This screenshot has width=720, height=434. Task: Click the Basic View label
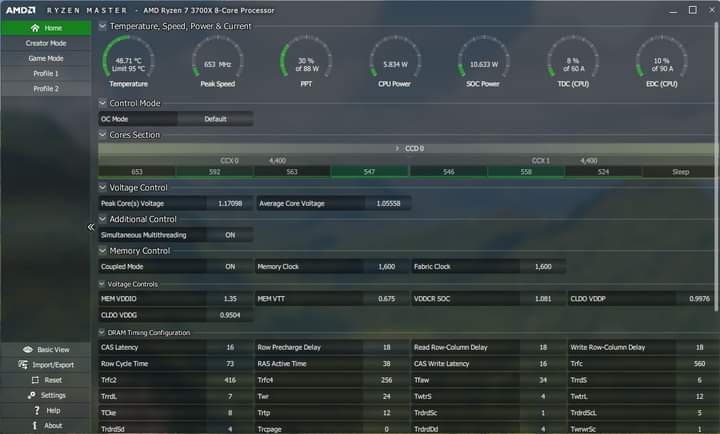click(53, 349)
